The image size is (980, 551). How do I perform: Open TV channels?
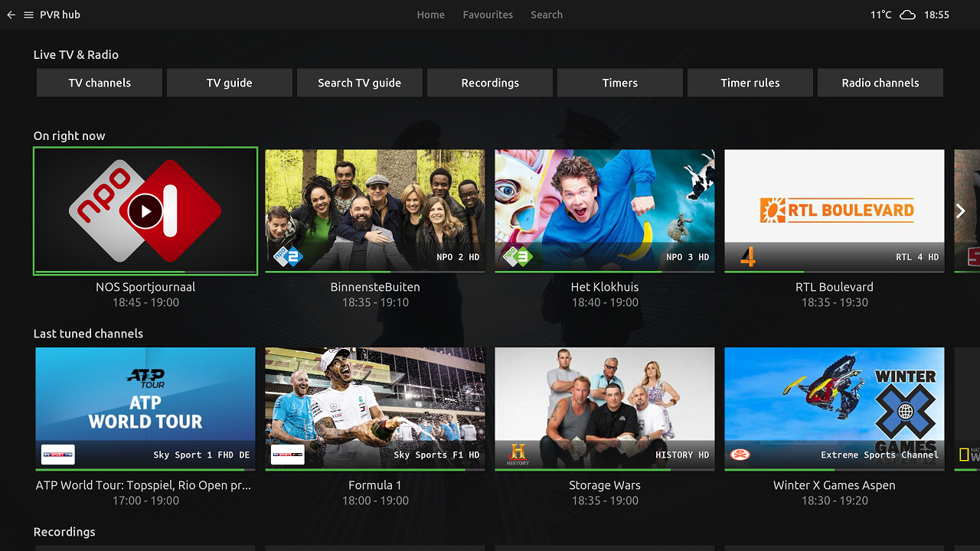coord(100,83)
